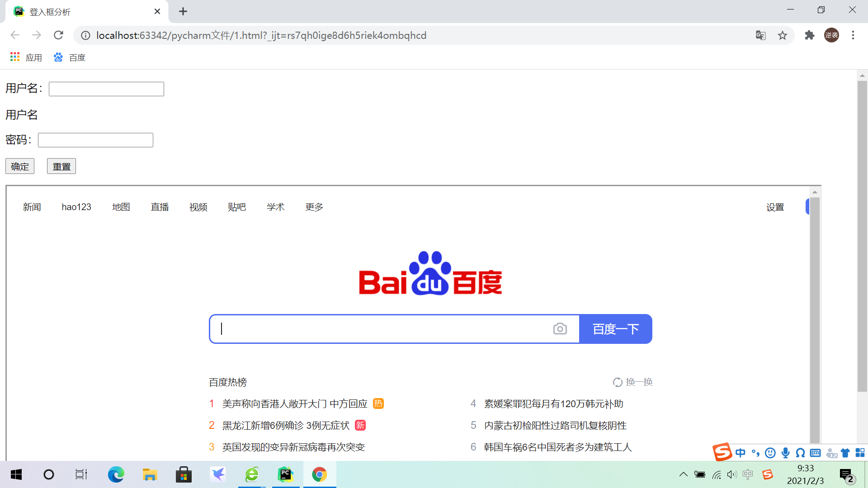Open a new browser tab
Viewport: 868px width, 488px height.
click(183, 11)
